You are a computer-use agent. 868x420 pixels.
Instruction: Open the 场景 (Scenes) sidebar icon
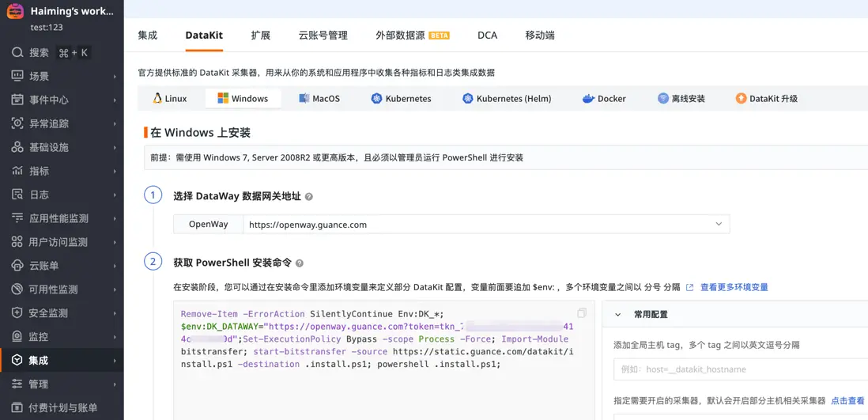(x=17, y=76)
